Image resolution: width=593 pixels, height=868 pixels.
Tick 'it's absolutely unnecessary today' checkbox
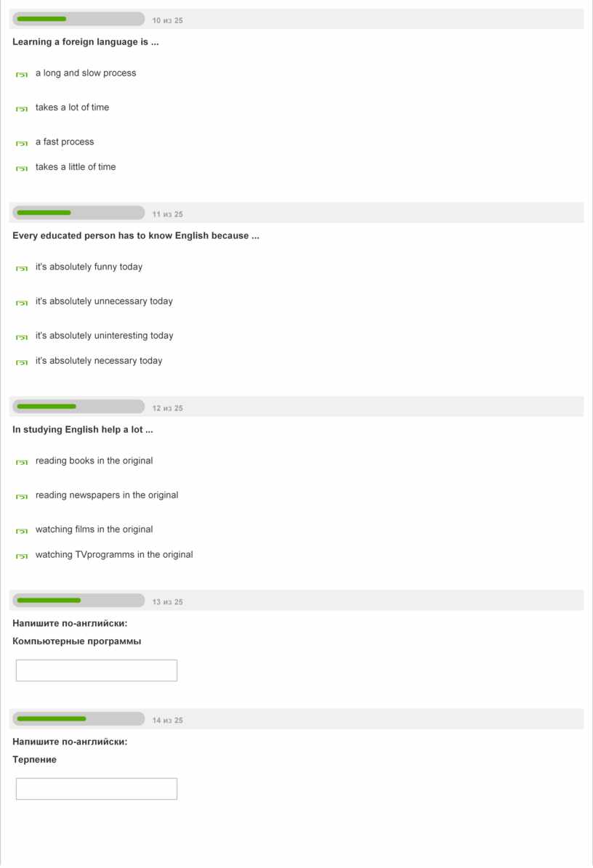[x=22, y=302]
